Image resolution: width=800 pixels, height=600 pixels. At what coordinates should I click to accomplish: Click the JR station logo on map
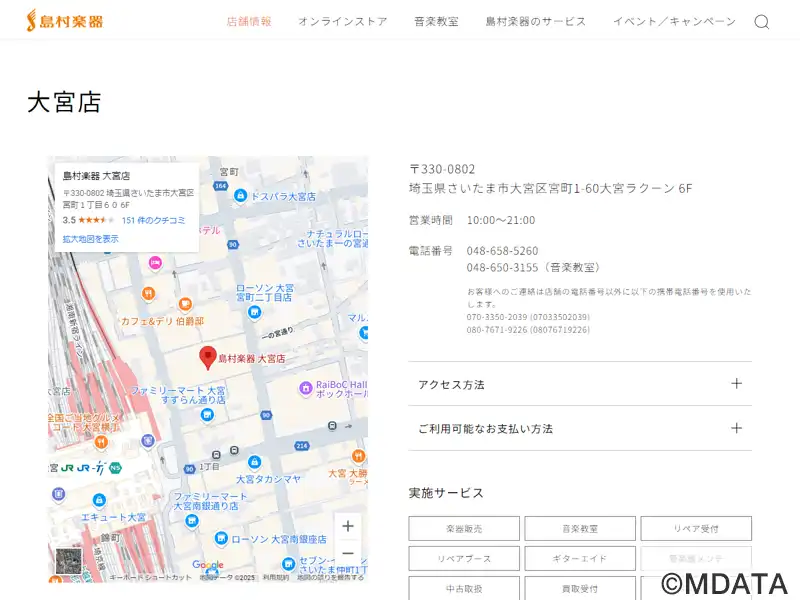[67, 468]
